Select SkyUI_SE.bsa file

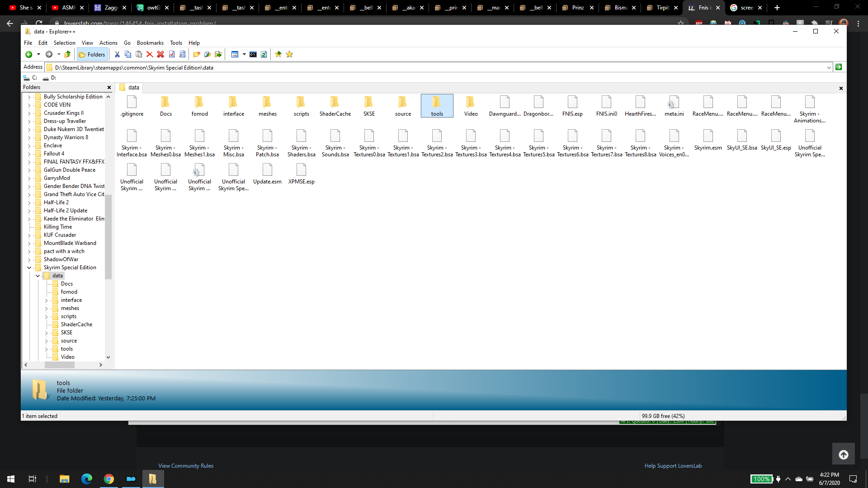coord(742,141)
